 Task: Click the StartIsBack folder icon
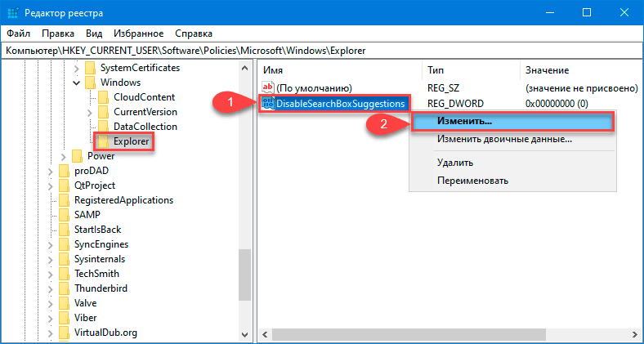64,230
